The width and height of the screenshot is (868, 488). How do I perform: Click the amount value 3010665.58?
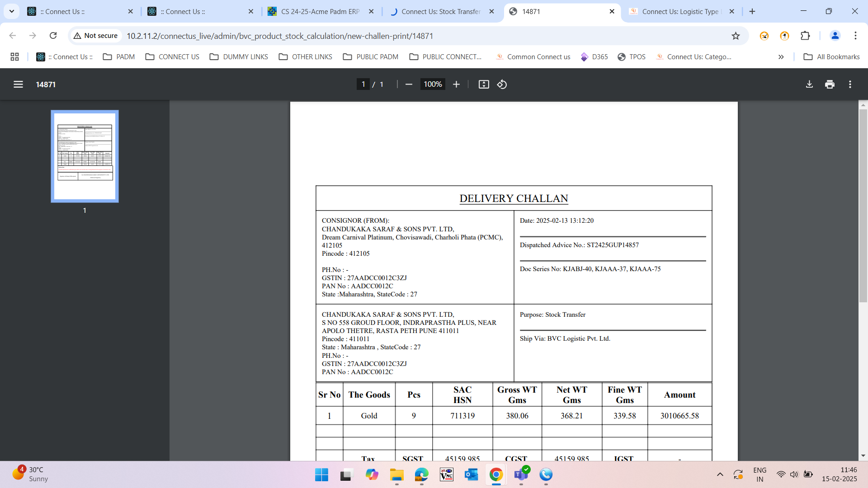[x=679, y=416]
